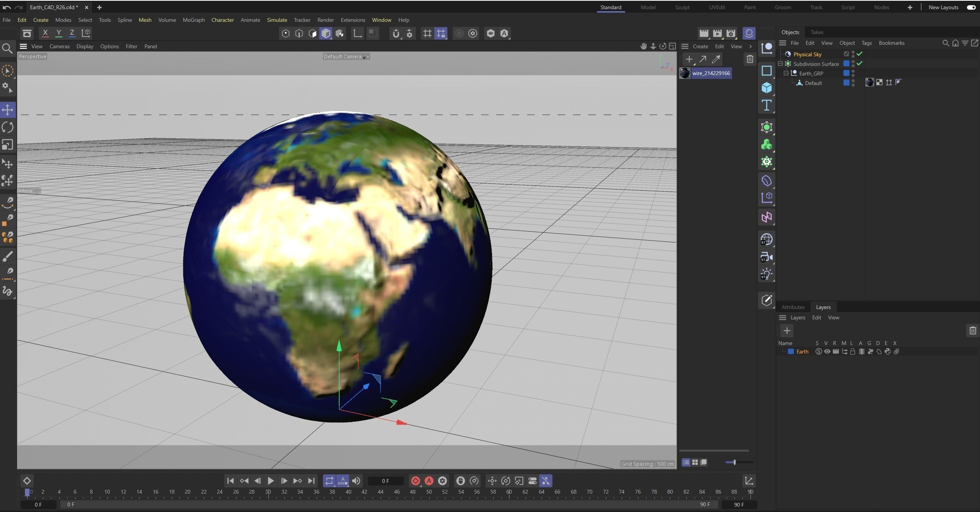Open the Display viewport menu

click(x=85, y=46)
